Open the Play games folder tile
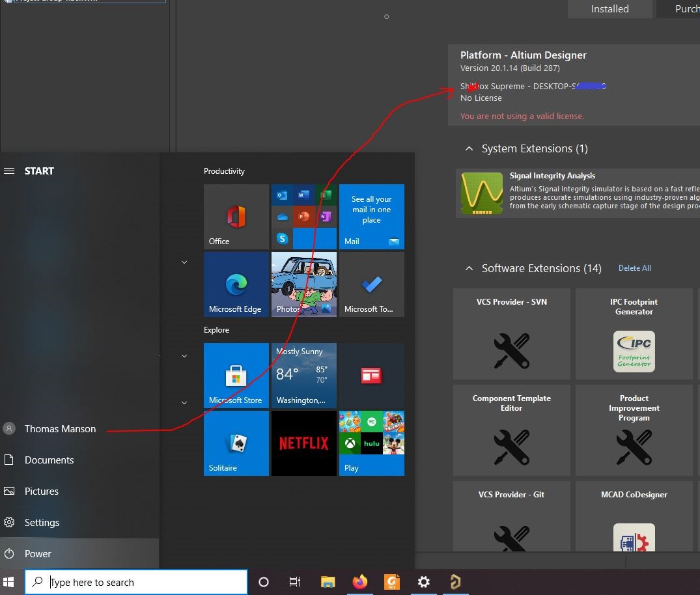 (371, 443)
